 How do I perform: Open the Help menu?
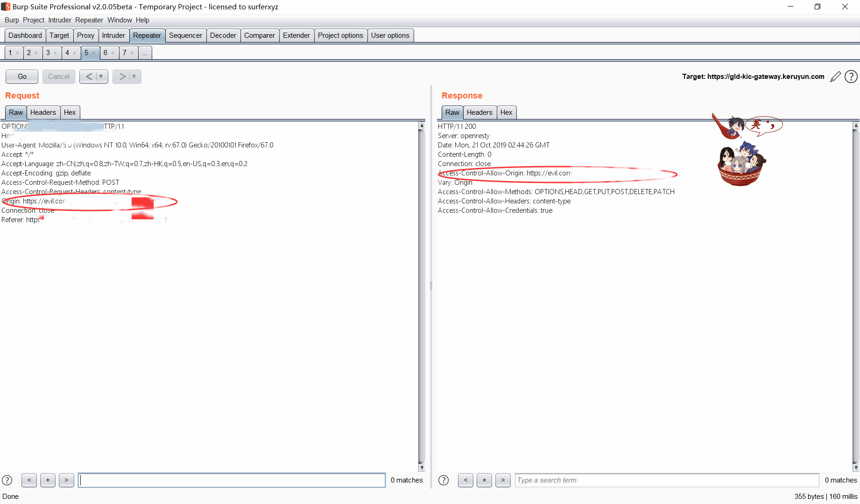pyautogui.click(x=142, y=20)
